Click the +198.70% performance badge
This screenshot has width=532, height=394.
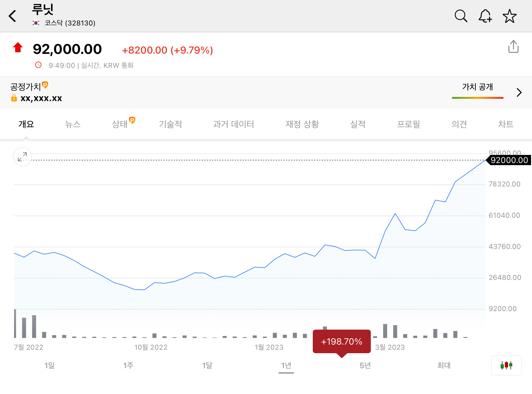coord(341,341)
